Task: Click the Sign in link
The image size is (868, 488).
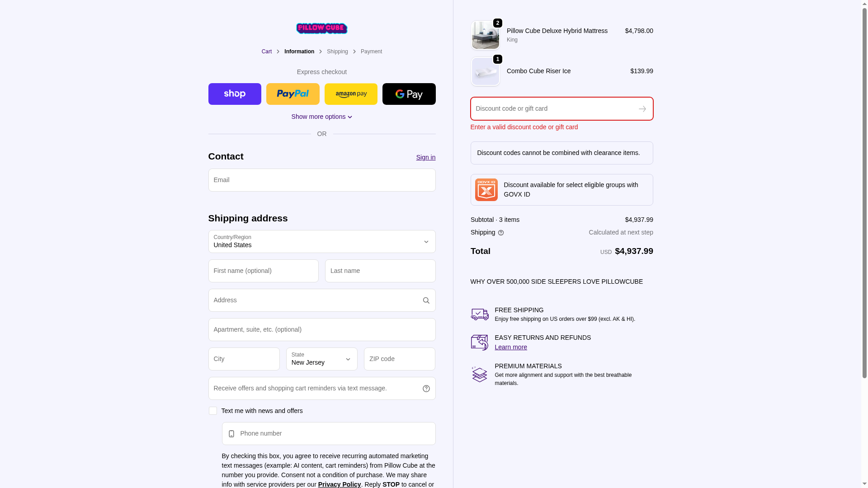Action: [x=425, y=157]
